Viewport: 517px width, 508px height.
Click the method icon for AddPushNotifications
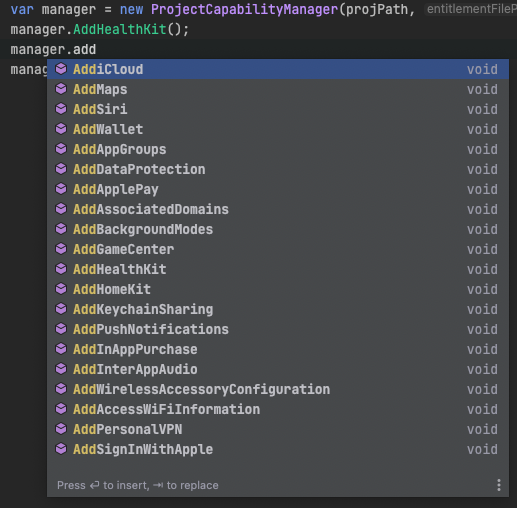61,329
